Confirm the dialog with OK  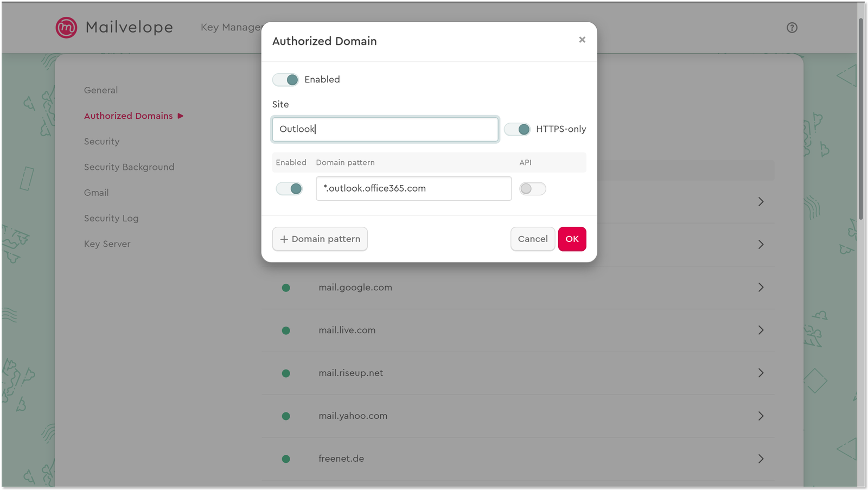(572, 239)
